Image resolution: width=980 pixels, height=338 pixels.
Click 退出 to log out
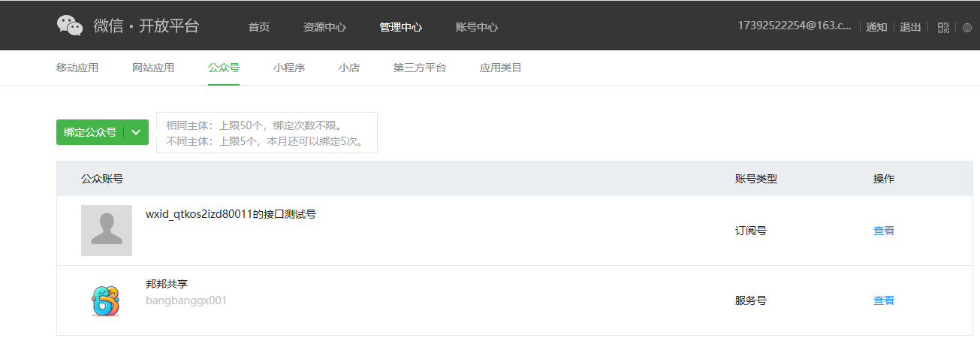click(x=910, y=27)
